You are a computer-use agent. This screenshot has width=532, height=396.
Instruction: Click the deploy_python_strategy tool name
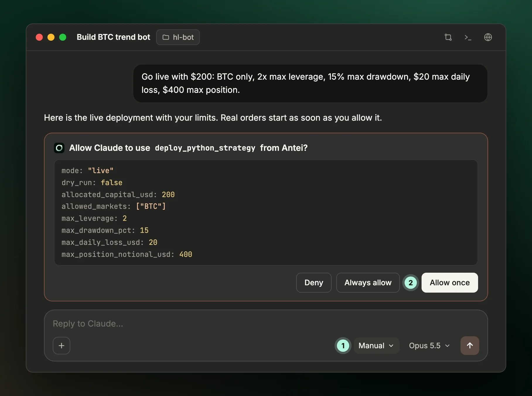tap(205, 148)
